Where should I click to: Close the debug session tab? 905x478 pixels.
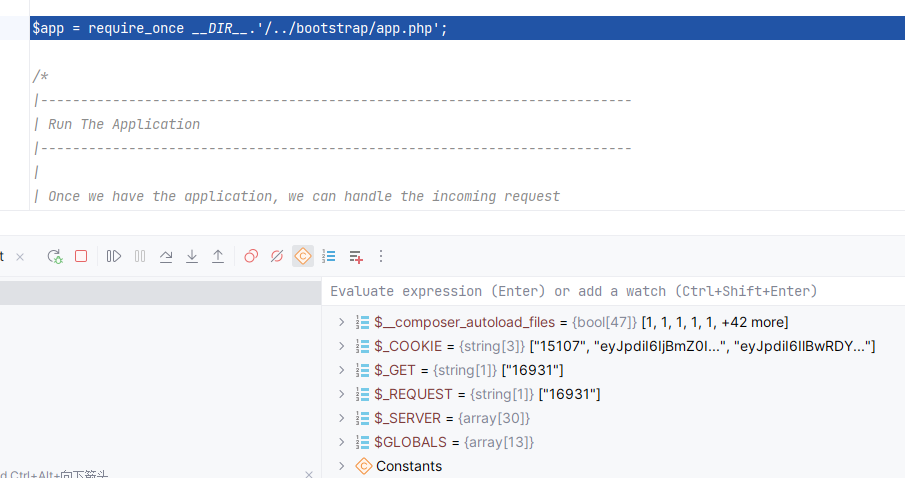point(20,257)
